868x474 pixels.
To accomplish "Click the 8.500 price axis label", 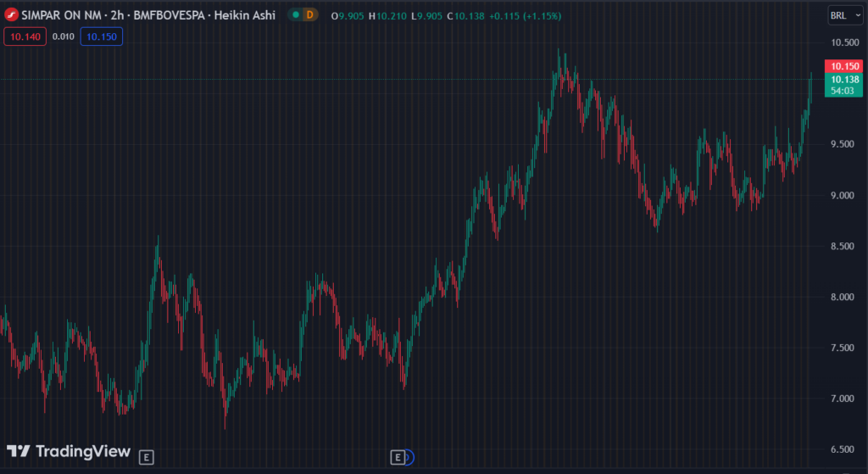I will coord(842,247).
